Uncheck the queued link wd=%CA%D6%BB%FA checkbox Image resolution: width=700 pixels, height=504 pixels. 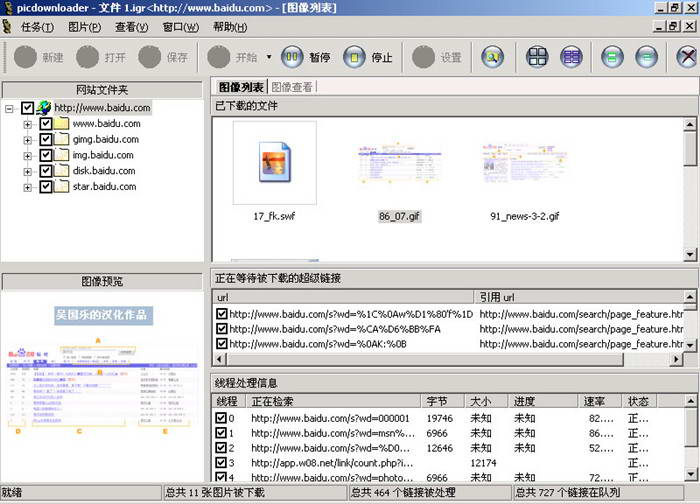221,329
